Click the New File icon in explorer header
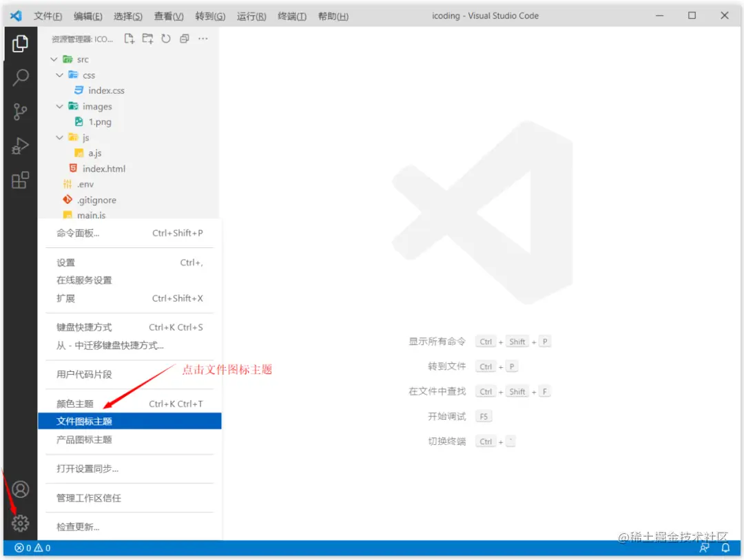 pyautogui.click(x=129, y=39)
